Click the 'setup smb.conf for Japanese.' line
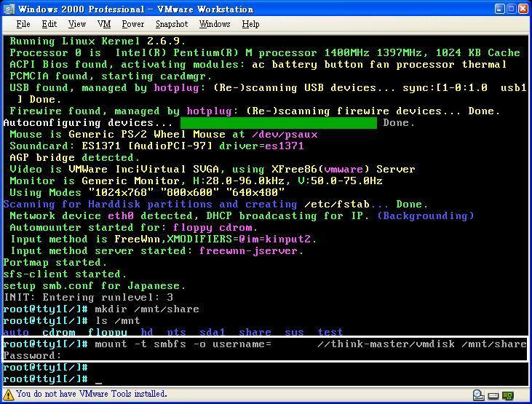This screenshot has width=532, height=404. tap(95, 286)
